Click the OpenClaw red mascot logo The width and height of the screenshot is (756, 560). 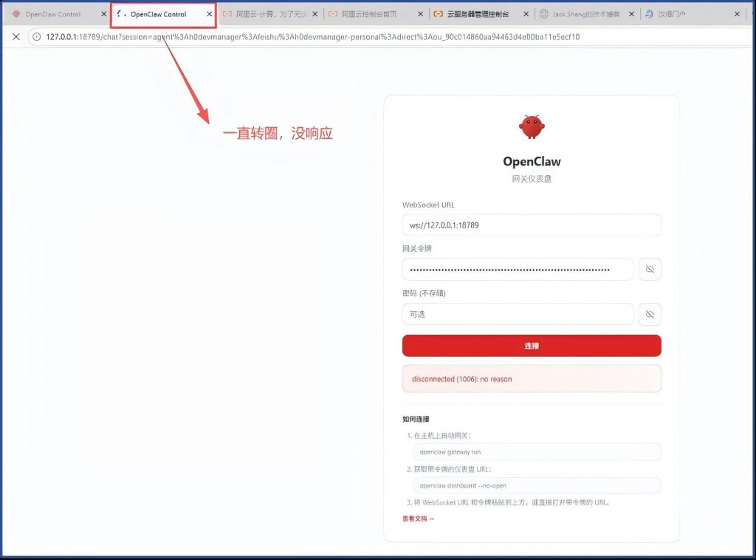531,126
